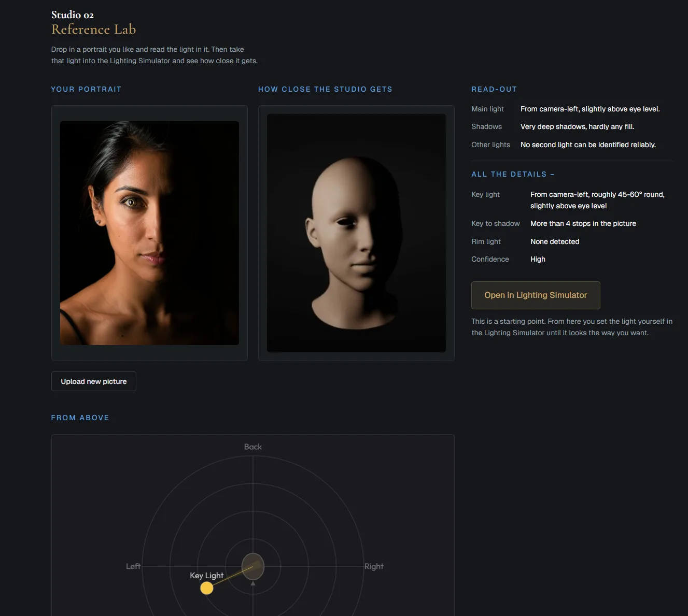Click the Right label on the diagram
The height and width of the screenshot is (616, 688).
pos(374,566)
